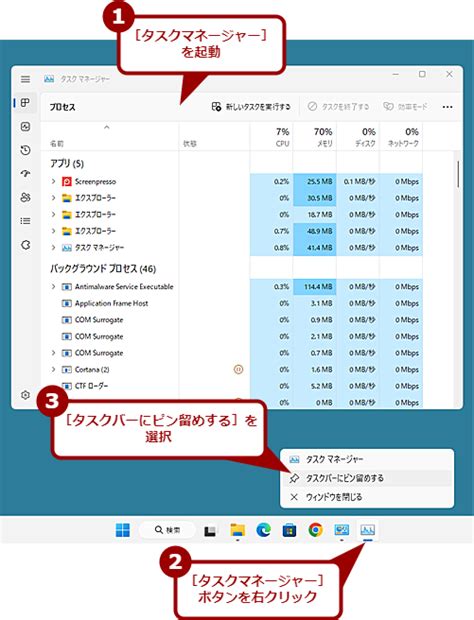Open the App history sidebar icon
The height and width of the screenshot is (620, 474).
(25, 150)
